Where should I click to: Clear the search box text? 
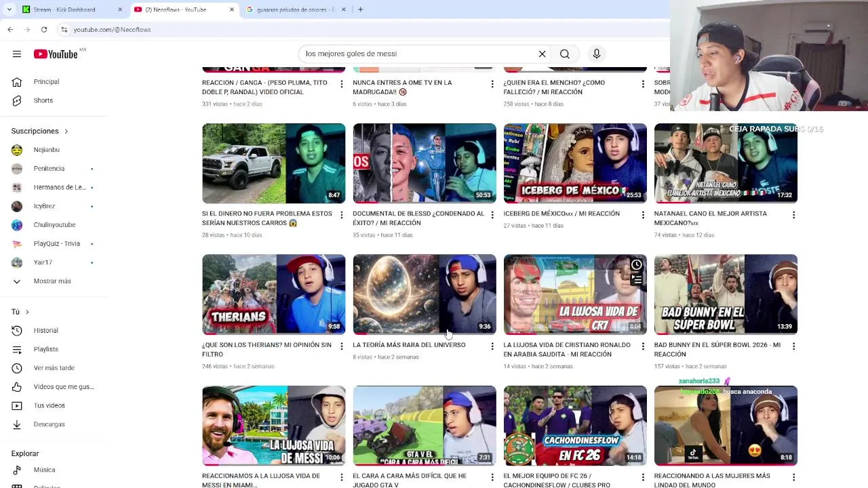(x=542, y=54)
